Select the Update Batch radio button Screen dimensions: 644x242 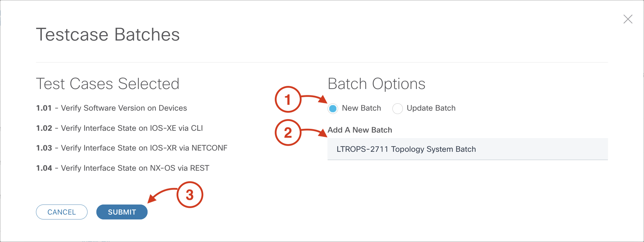click(x=397, y=109)
